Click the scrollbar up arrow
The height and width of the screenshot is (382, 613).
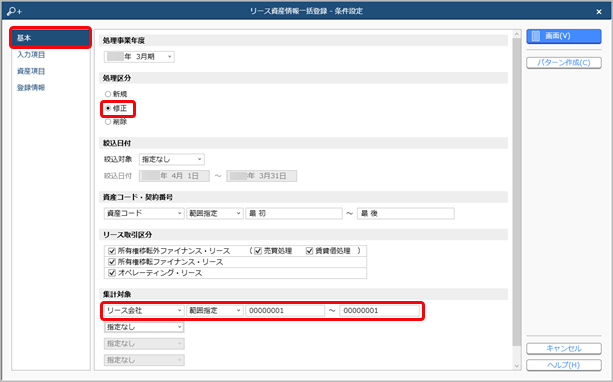click(517, 34)
